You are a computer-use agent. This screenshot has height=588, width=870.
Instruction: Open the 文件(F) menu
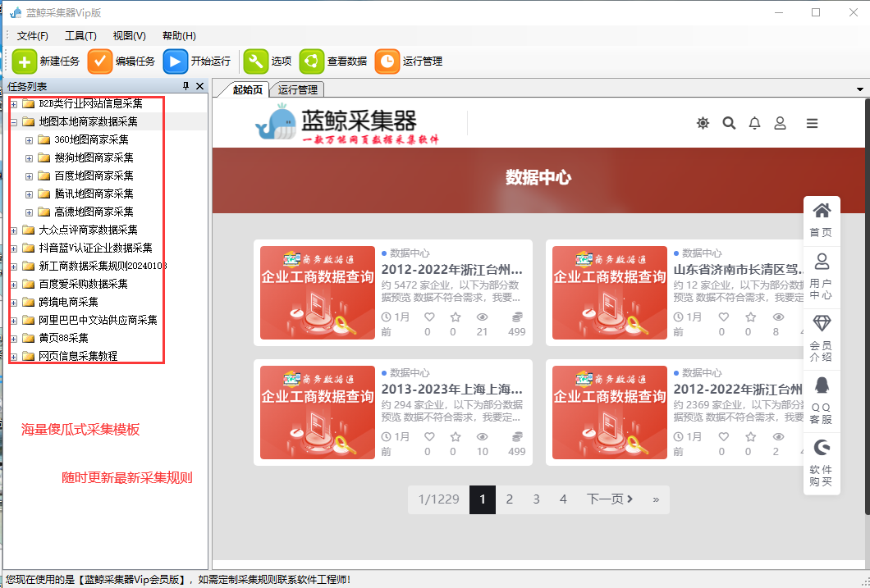pos(32,36)
